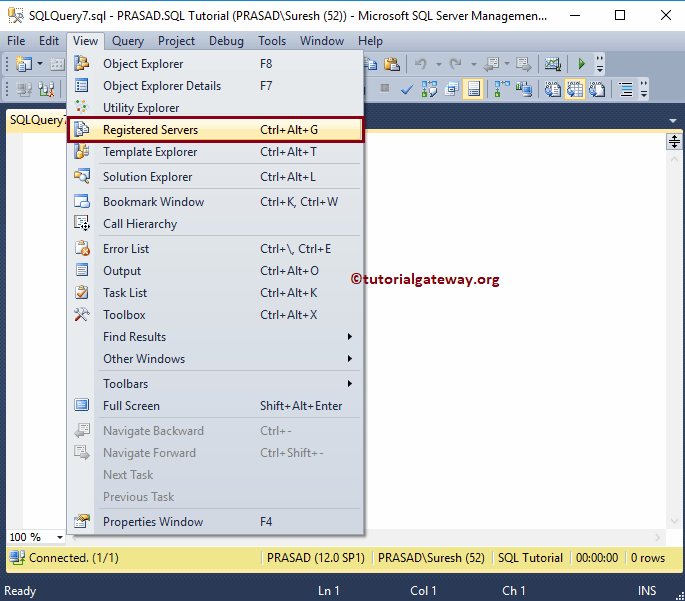Open the File menu
Image resolution: width=685 pixels, height=601 pixels.
pos(16,41)
